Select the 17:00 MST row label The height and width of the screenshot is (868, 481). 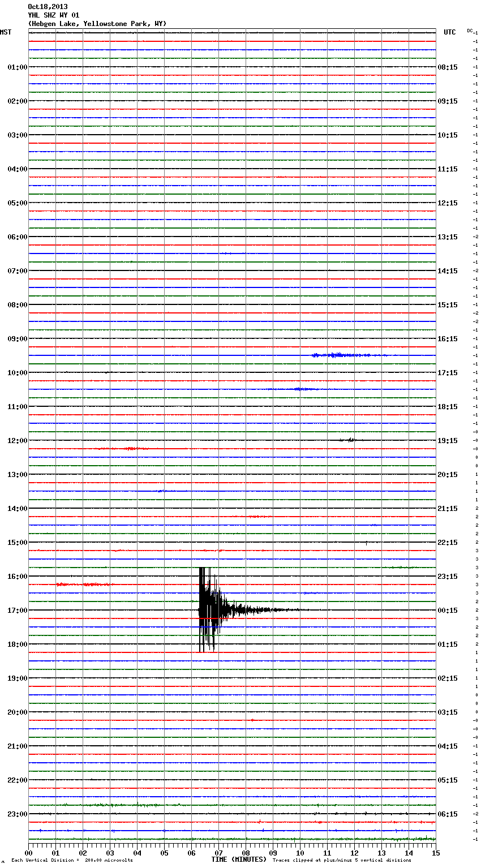point(17,611)
